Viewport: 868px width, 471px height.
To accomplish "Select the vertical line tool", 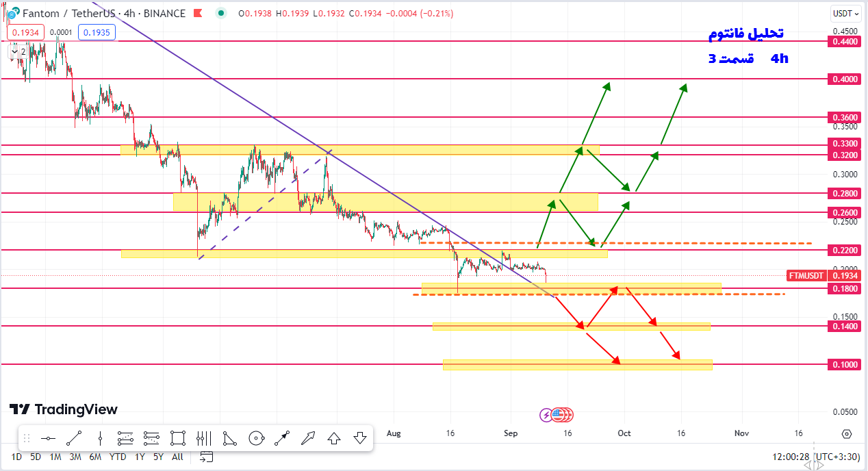I will coord(100,438).
